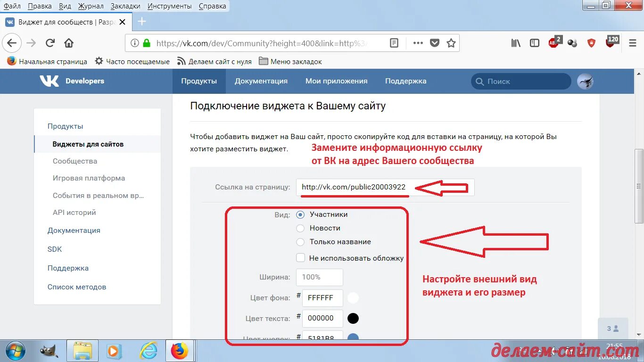
Task: Open page actions three-dots menu
Action: coord(418,43)
